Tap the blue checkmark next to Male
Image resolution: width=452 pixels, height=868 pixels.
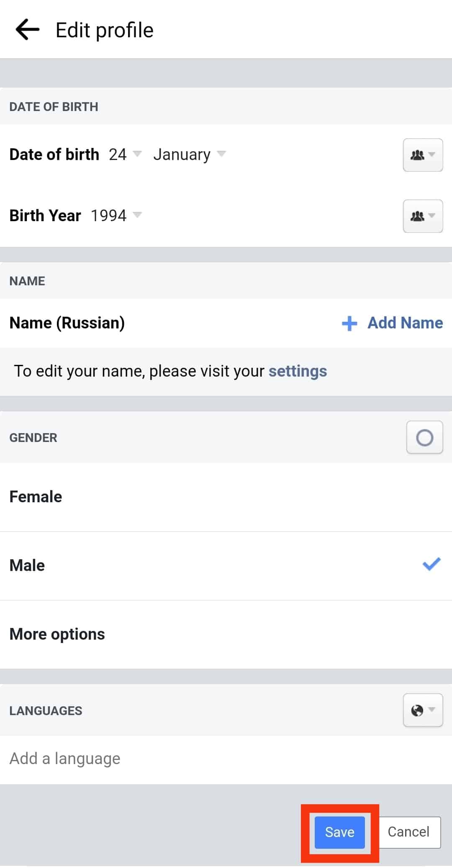point(431,564)
